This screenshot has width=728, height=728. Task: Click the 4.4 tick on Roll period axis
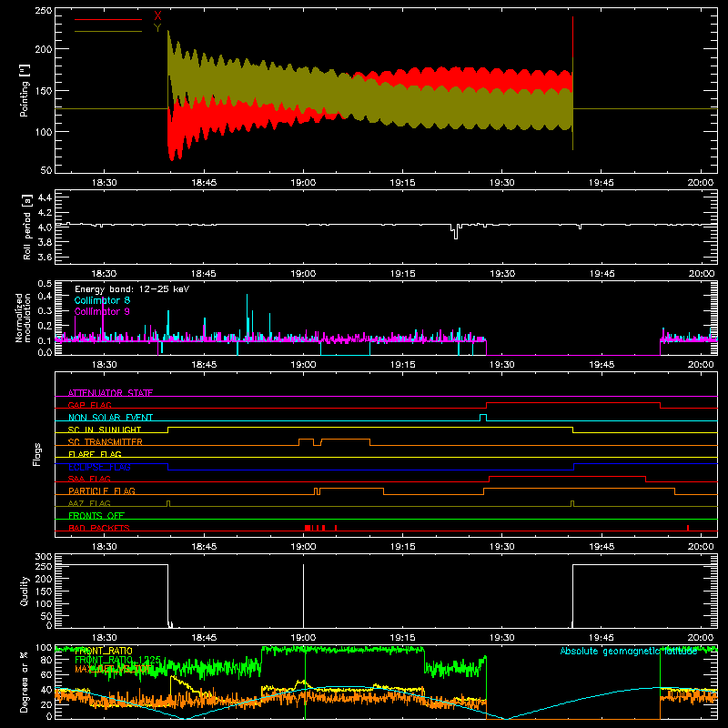tap(45, 197)
